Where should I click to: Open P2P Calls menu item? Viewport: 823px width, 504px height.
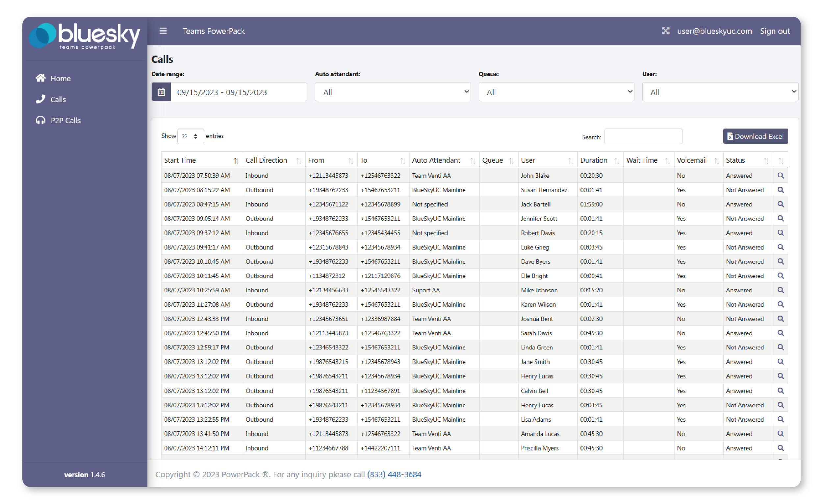(x=65, y=120)
